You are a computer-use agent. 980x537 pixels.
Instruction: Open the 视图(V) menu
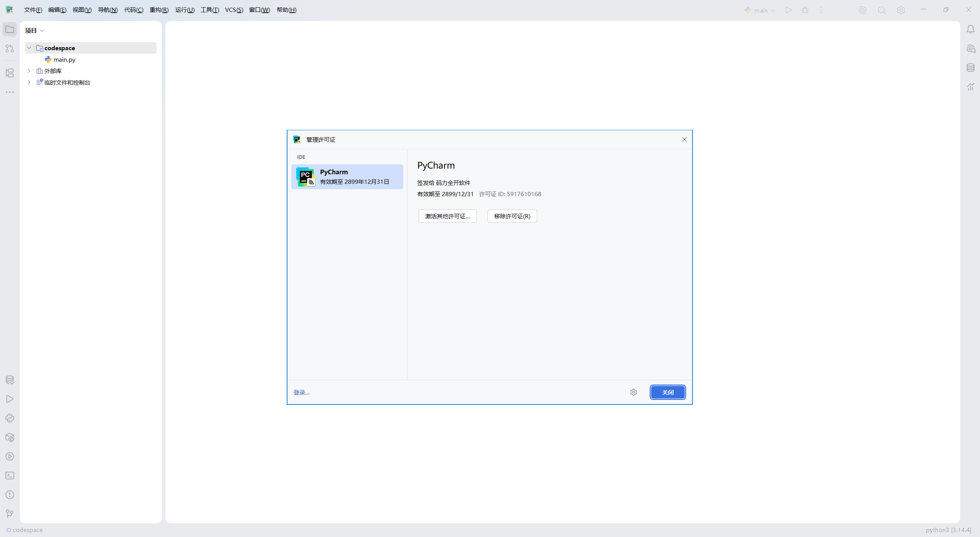(82, 10)
